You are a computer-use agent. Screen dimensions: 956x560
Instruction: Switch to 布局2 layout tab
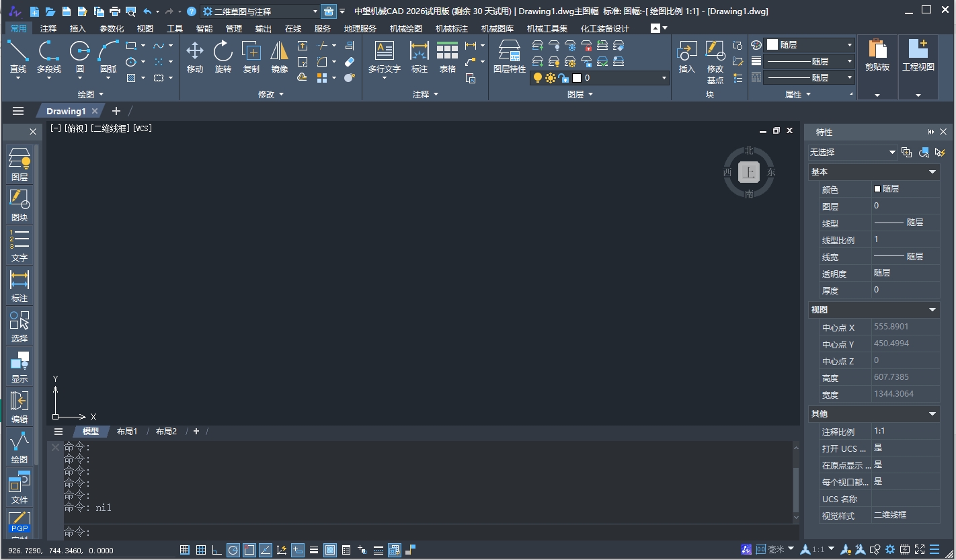pos(166,432)
